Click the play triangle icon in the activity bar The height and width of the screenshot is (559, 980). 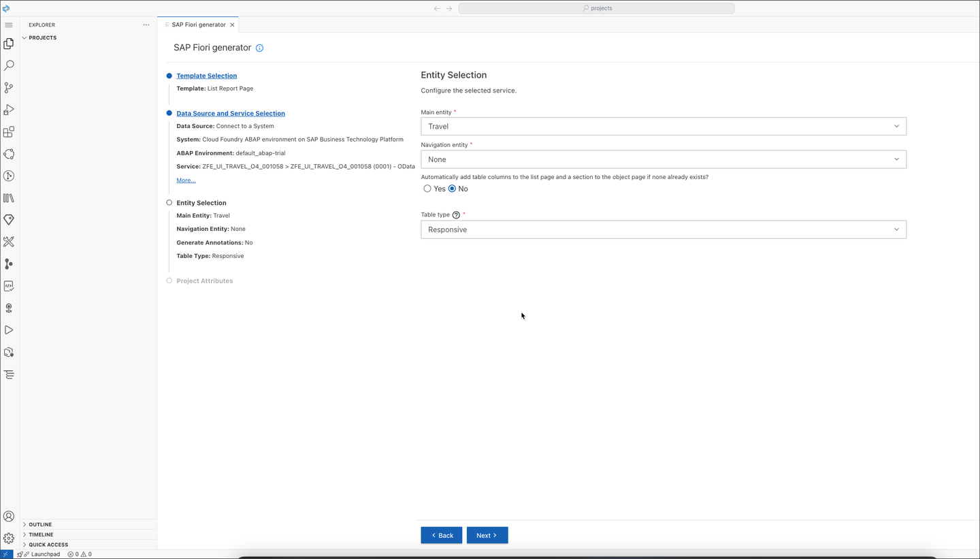pos(9,330)
